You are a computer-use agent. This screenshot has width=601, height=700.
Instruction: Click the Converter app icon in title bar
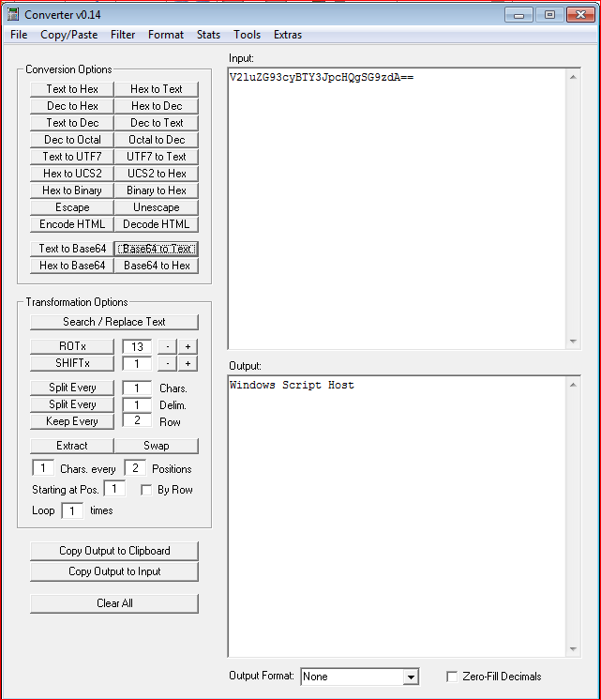[14, 14]
